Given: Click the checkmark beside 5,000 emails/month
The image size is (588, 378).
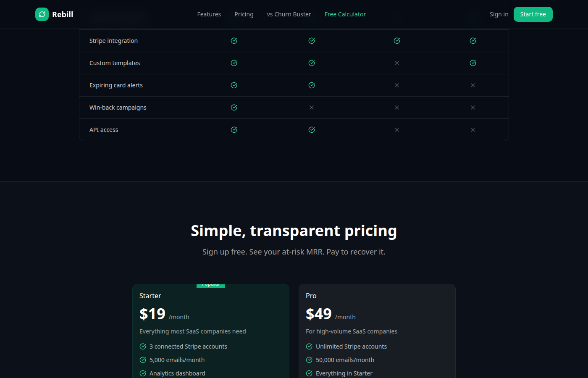Looking at the screenshot, I should [142, 360].
